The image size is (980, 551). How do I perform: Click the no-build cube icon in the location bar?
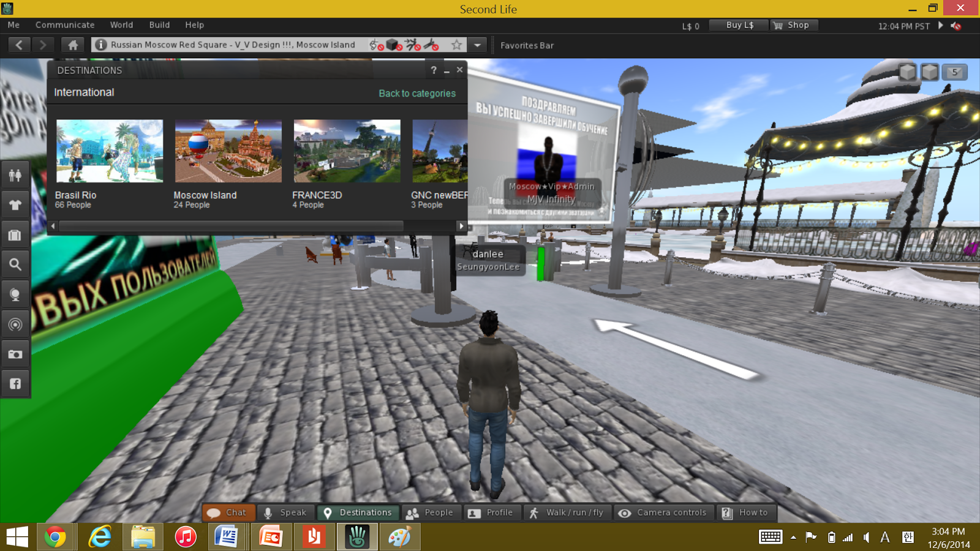(394, 45)
